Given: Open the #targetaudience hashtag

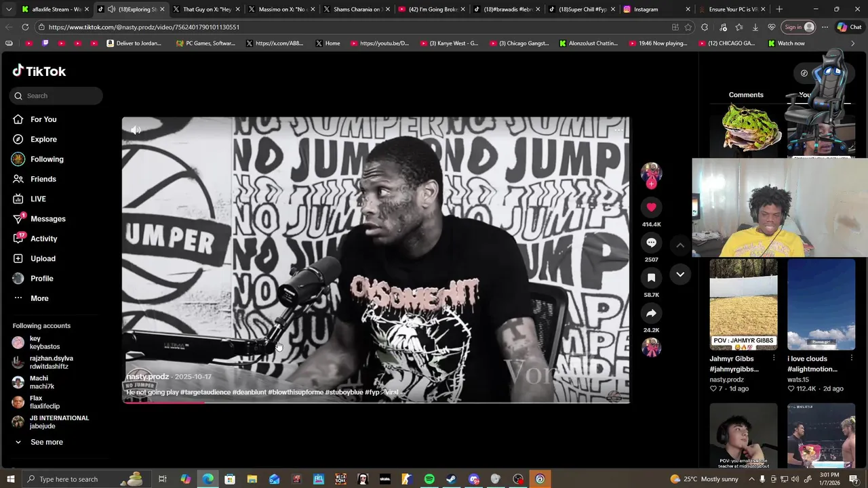Looking at the screenshot, I should point(205,392).
